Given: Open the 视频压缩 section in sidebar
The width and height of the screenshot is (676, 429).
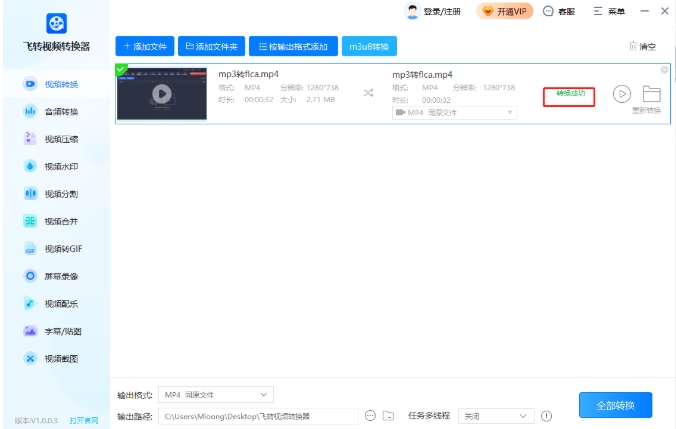Looking at the screenshot, I should 56,139.
